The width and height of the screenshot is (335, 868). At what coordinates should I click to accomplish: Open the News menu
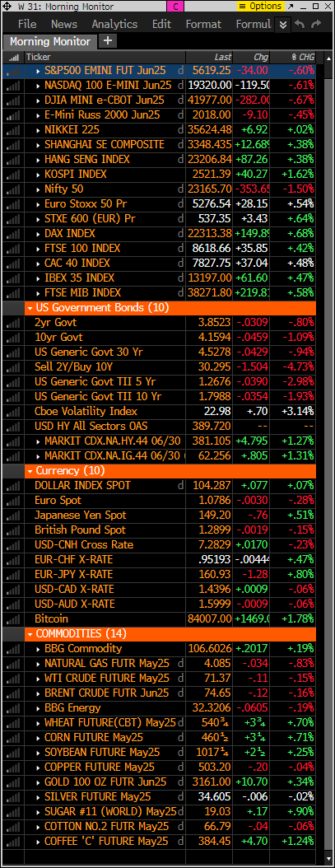(x=63, y=25)
